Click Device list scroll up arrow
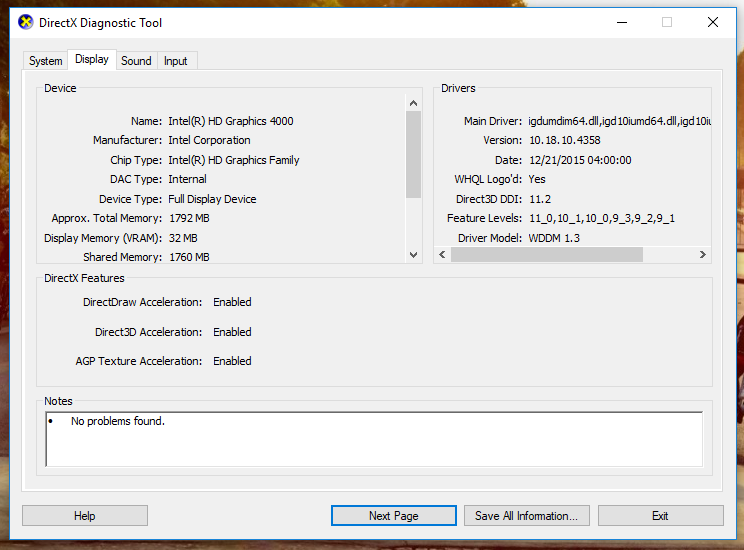 413,103
